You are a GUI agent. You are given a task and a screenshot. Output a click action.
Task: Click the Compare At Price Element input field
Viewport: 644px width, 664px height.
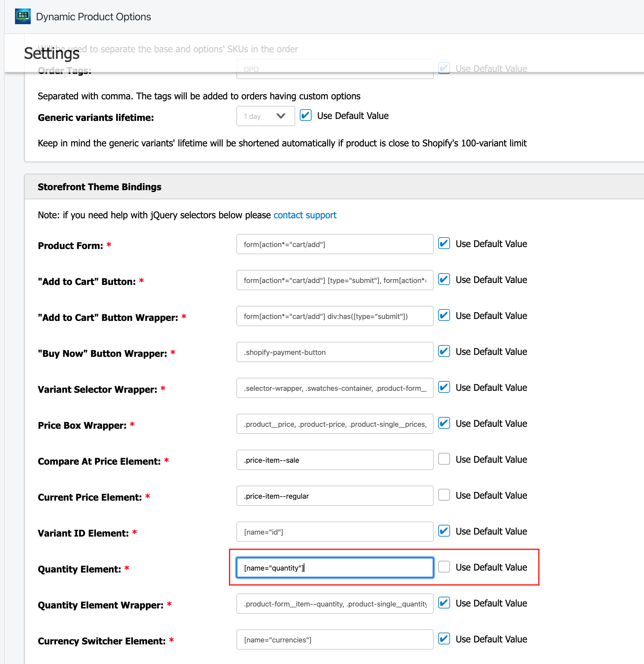click(x=334, y=460)
